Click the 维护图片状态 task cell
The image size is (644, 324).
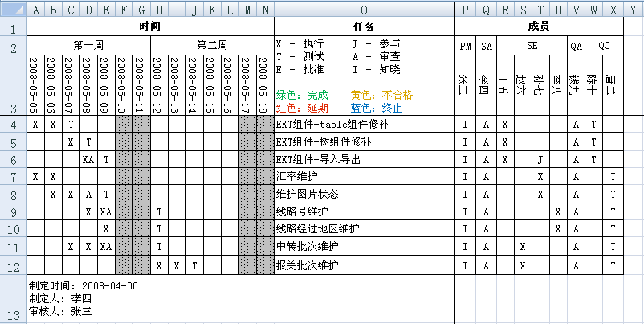[365, 195]
